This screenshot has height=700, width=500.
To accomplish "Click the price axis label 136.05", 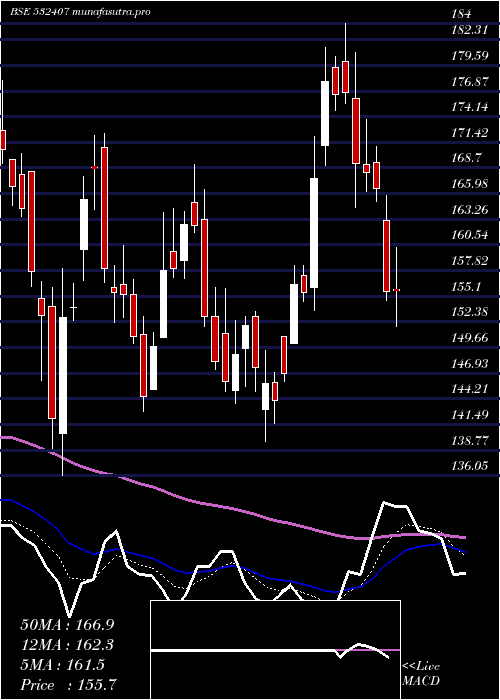I will [x=469, y=467].
